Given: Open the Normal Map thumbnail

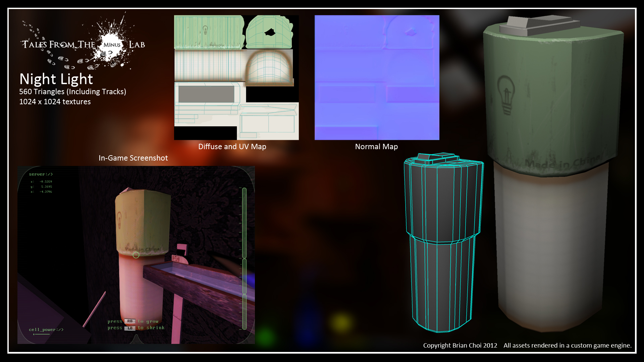Looking at the screenshot, I should [377, 77].
